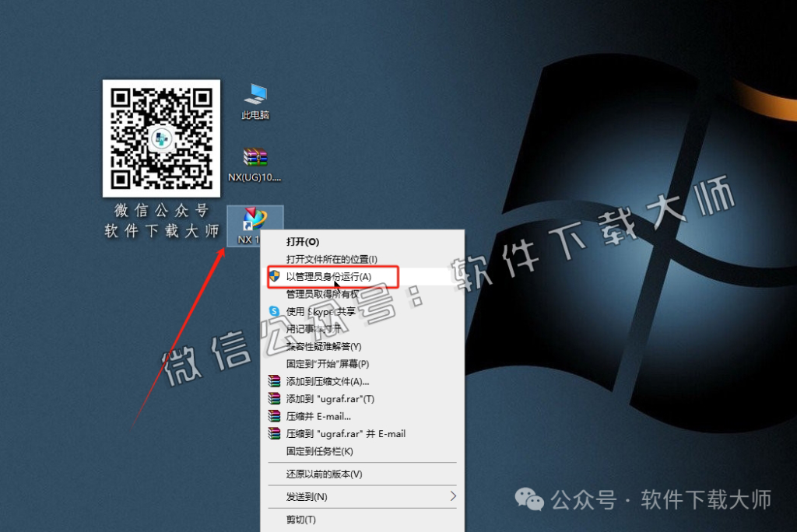Click the WinRAR icon beside 添加到压缩文件(A)
797x532 pixels.
pos(273,381)
